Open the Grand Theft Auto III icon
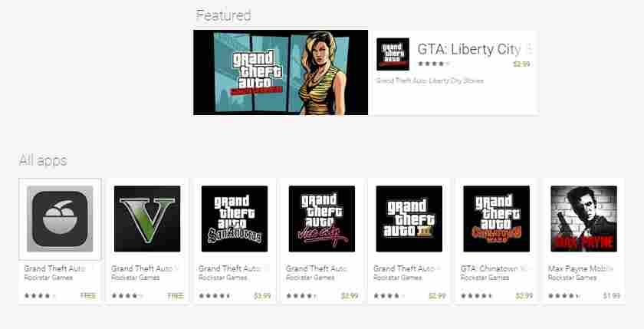 pyautogui.click(x=409, y=219)
